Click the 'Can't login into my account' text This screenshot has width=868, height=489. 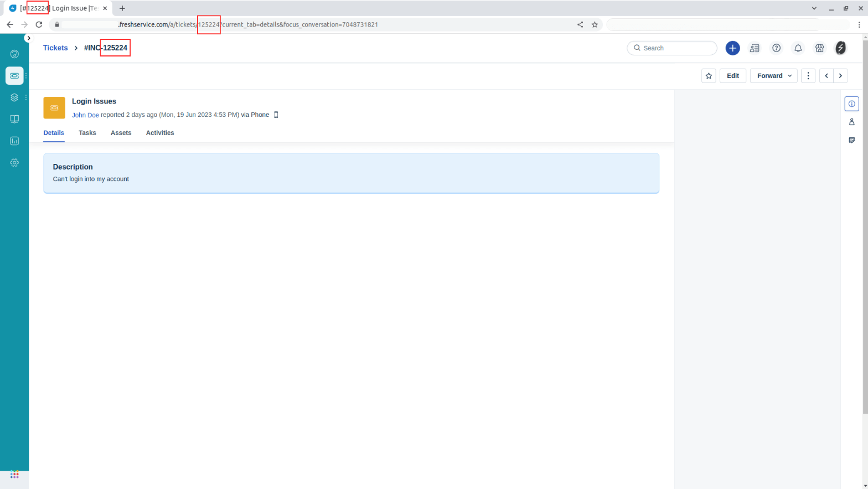pyautogui.click(x=91, y=179)
